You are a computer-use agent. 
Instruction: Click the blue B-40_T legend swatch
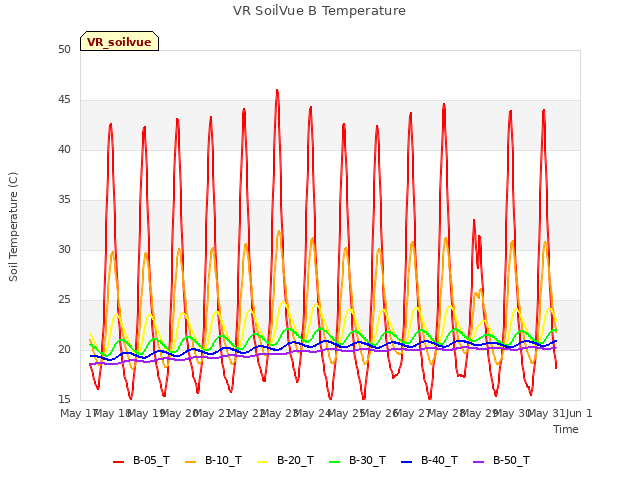(407, 462)
